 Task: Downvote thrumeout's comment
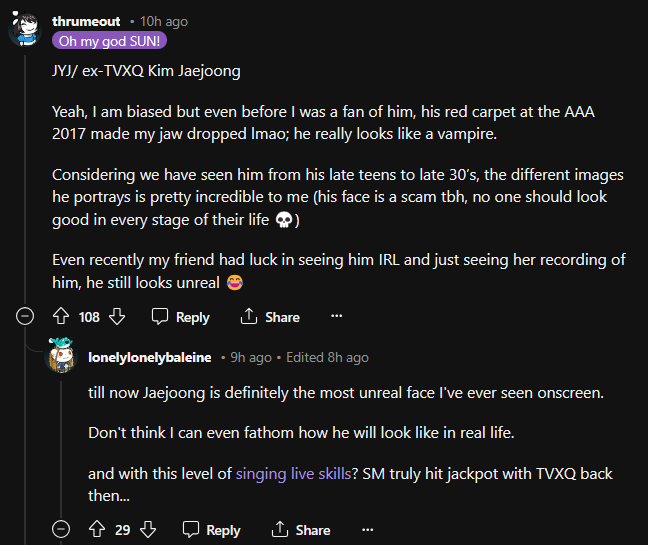point(116,317)
